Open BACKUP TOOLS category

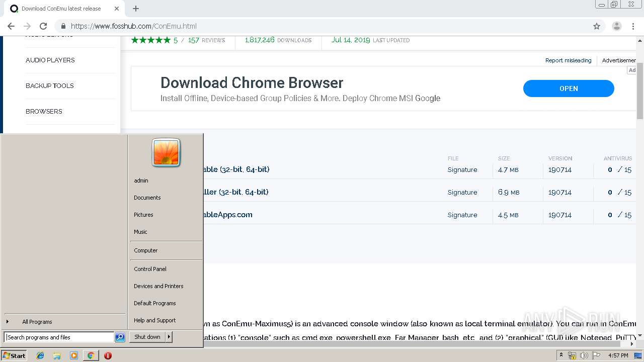click(50, 86)
